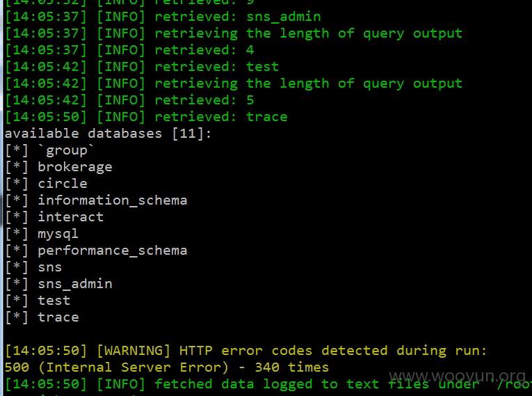Select the `group` database name

tap(66, 150)
